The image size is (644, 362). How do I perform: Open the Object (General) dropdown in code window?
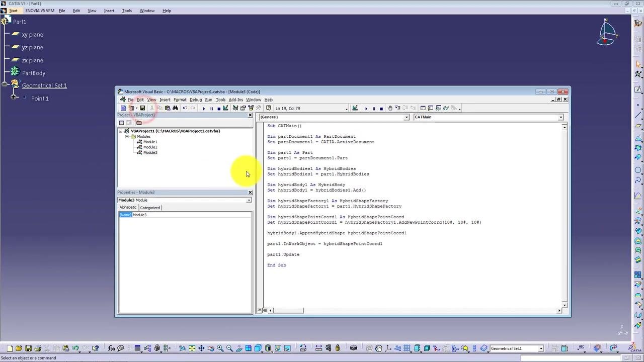click(407, 117)
